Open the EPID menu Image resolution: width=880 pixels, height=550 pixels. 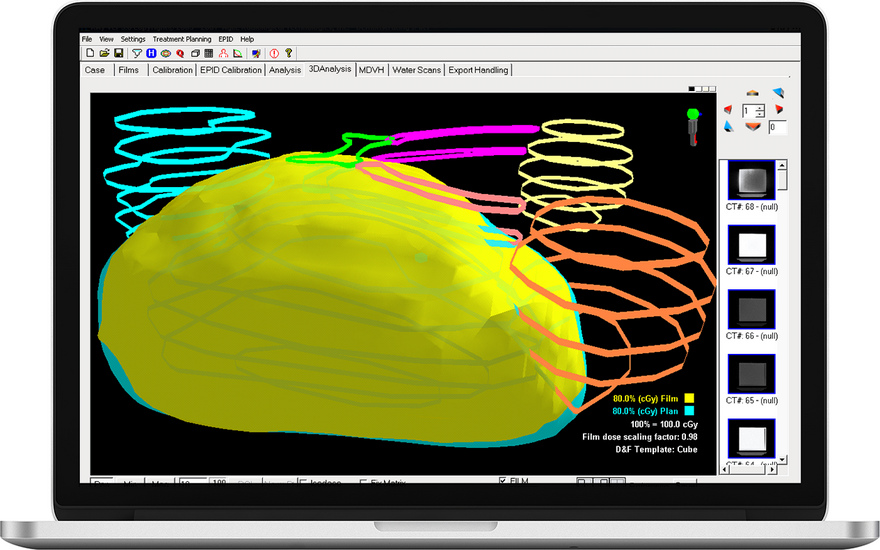(225, 39)
